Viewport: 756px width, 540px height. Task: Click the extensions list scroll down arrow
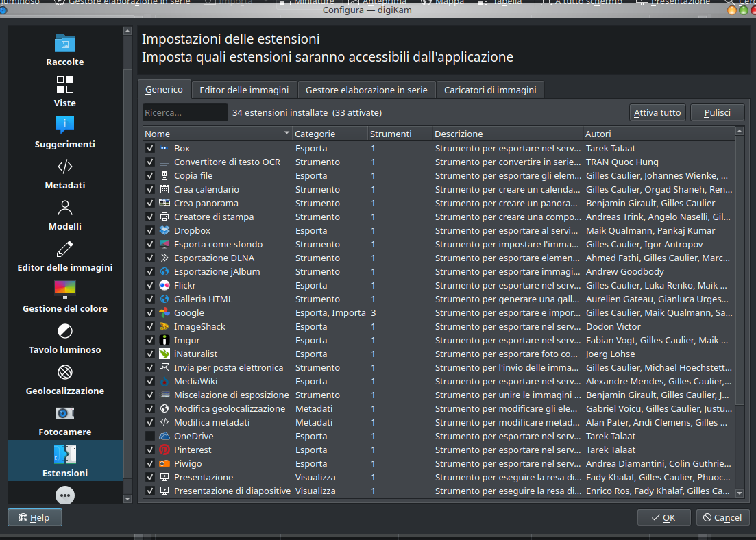pos(740,493)
